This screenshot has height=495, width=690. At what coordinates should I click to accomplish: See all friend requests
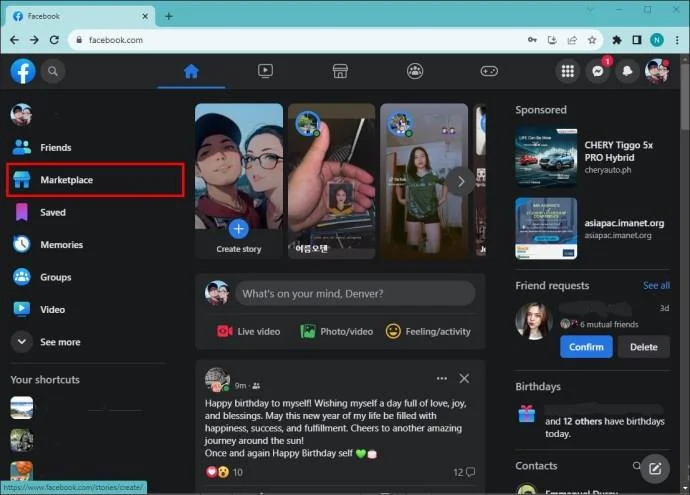(x=656, y=286)
